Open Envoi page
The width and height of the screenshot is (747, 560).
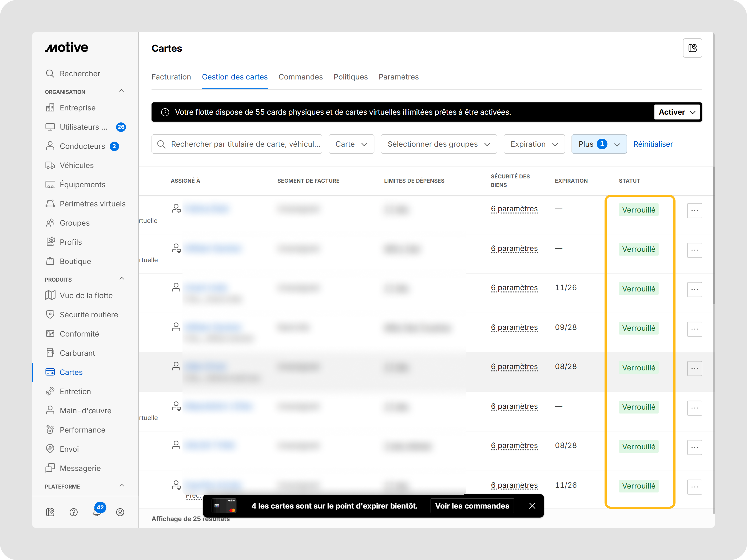coord(62,450)
